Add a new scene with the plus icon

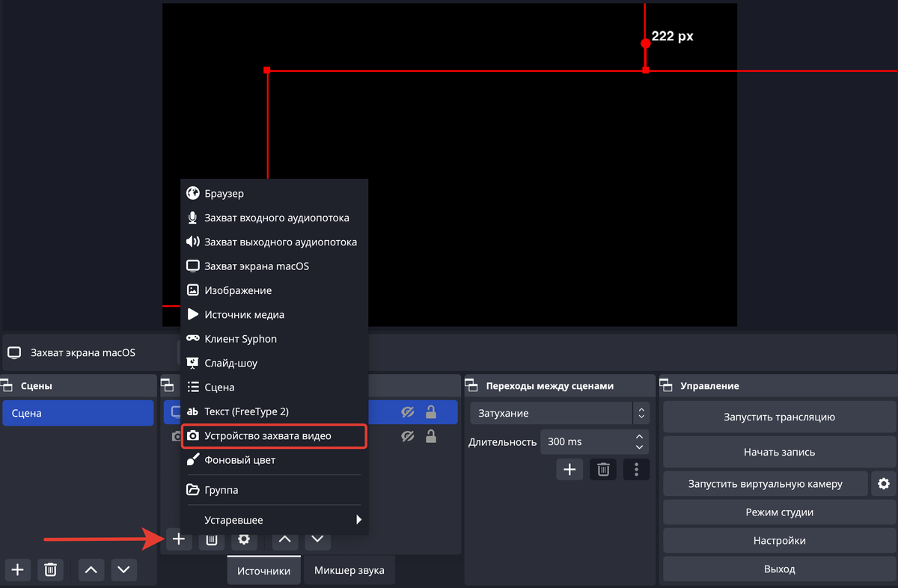tap(18, 570)
